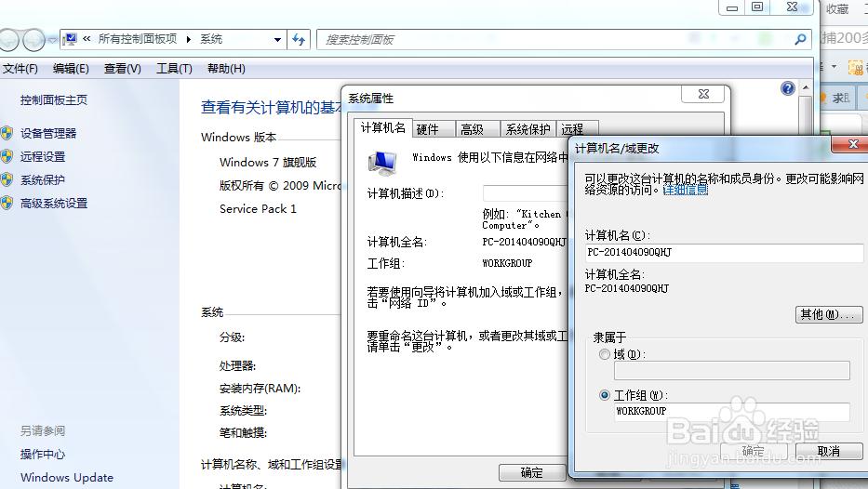The width and height of the screenshot is (868, 489).
Task: Minimize the system control panel window
Action: click(x=732, y=7)
